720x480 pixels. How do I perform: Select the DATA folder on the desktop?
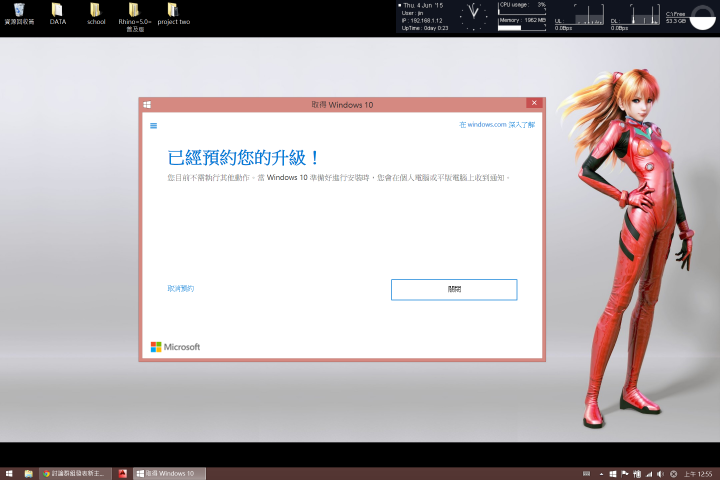coord(58,14)
